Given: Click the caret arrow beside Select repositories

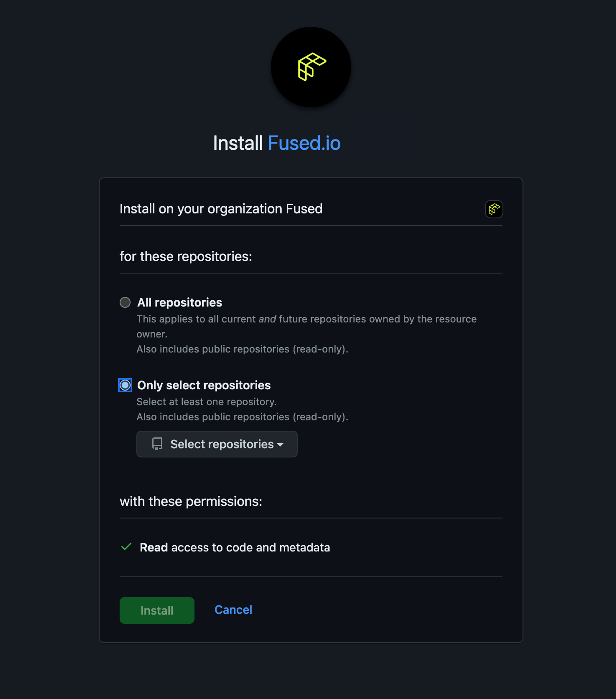Looking at the screenshot, I should pos(280,445).
